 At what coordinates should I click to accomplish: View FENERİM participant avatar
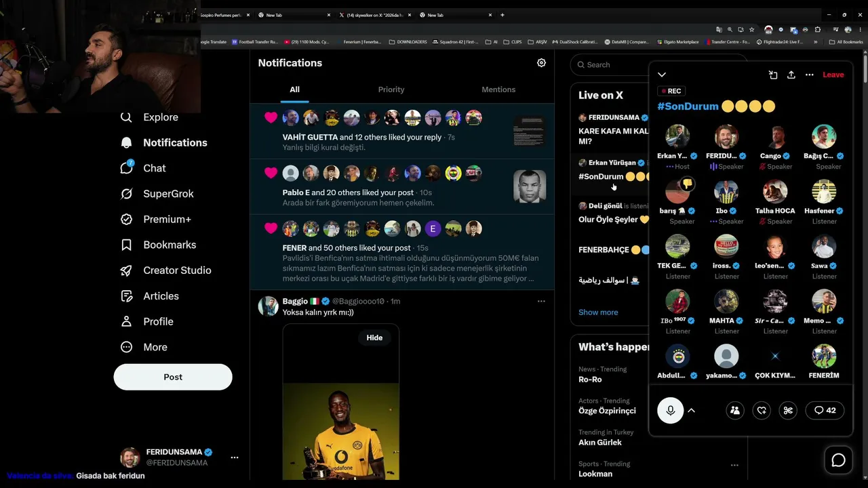pyautogui.click(x=824, y=357)
